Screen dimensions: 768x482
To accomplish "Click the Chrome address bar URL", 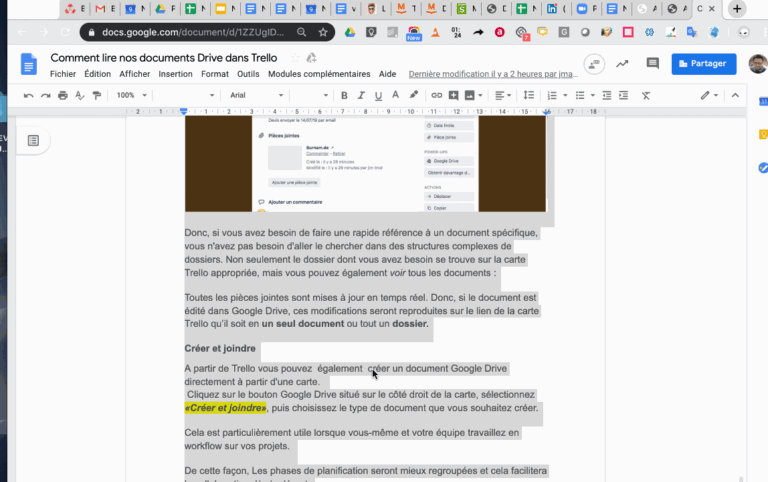I will (192, 32).
